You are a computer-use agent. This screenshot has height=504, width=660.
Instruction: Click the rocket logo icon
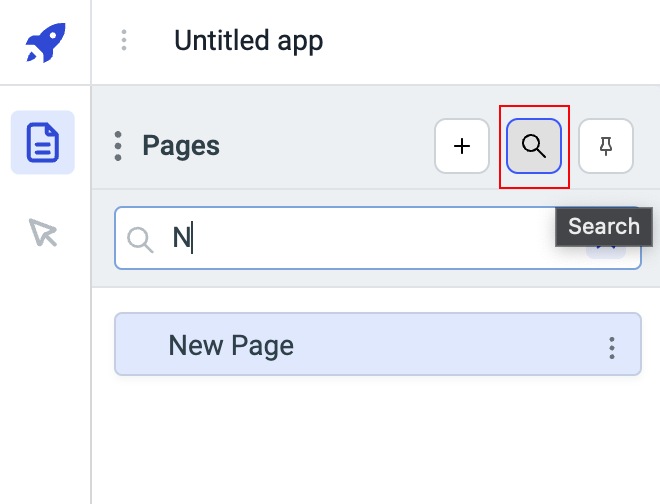43,42
